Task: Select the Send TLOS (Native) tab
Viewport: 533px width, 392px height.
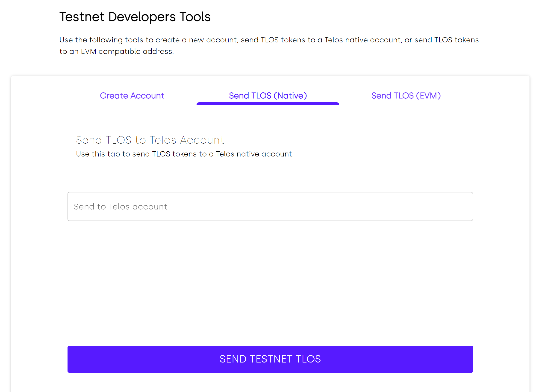Action: tap(268, 96)
